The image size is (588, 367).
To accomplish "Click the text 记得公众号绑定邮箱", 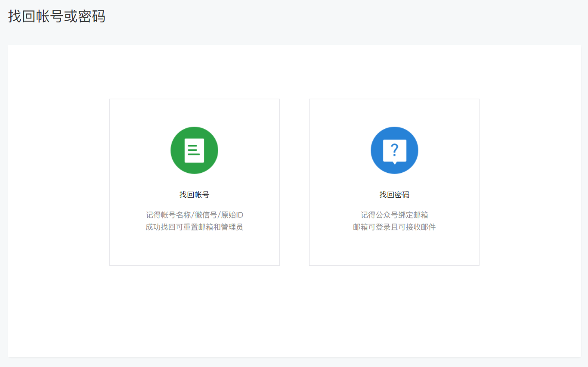I will click(394, 215).
